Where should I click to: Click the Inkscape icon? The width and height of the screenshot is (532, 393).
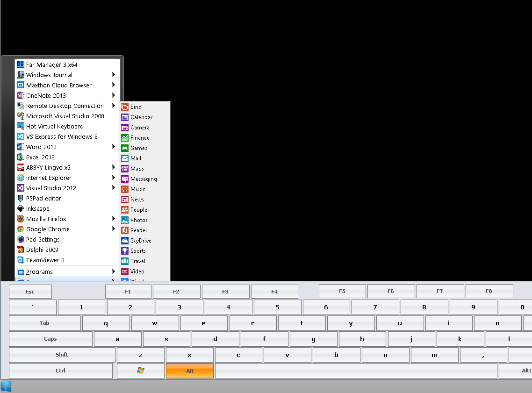(x=21, y=208)
